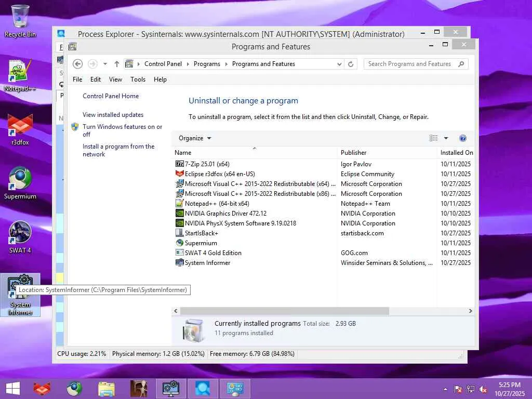Select the 7-Zip 25.01 (x64) entry icon
Screen dimensions: 532x399
179,164
